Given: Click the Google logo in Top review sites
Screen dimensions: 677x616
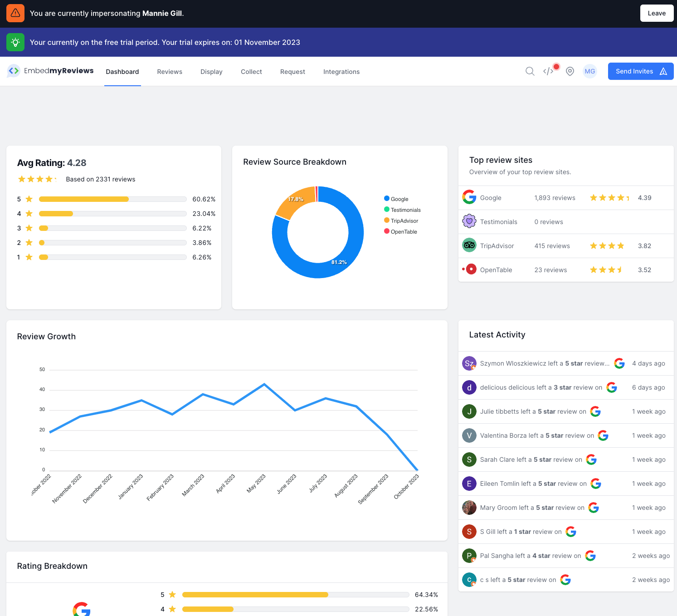Looking at the screenshot, I should pos(469,197).
